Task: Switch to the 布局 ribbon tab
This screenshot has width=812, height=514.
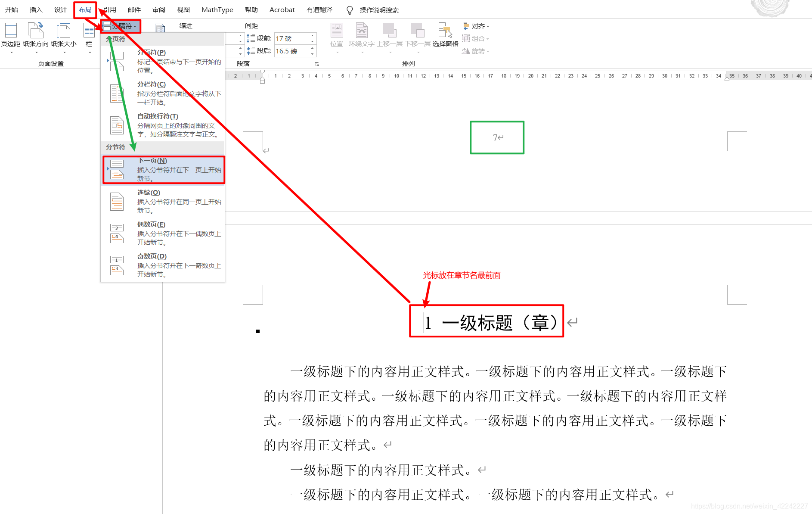Action: (85, 9)
